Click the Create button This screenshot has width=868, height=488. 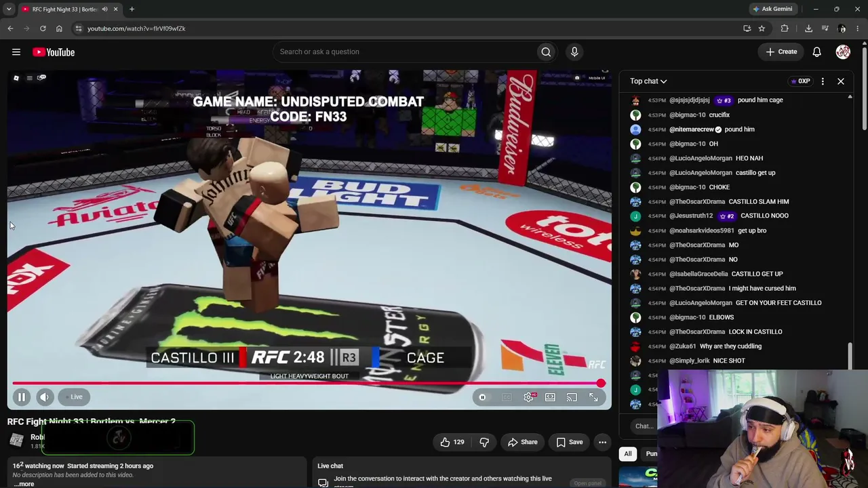pyautogui.click(x=781, y=52)
